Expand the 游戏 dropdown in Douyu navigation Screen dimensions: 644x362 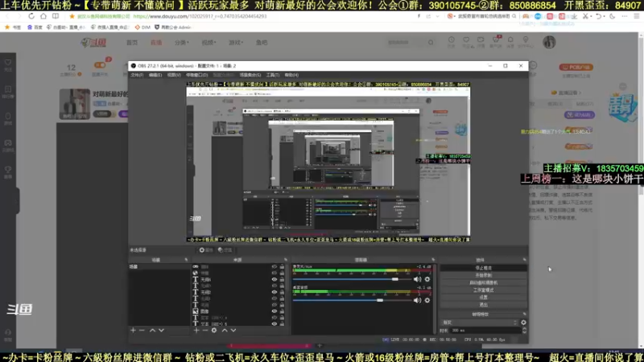(236, 43)
